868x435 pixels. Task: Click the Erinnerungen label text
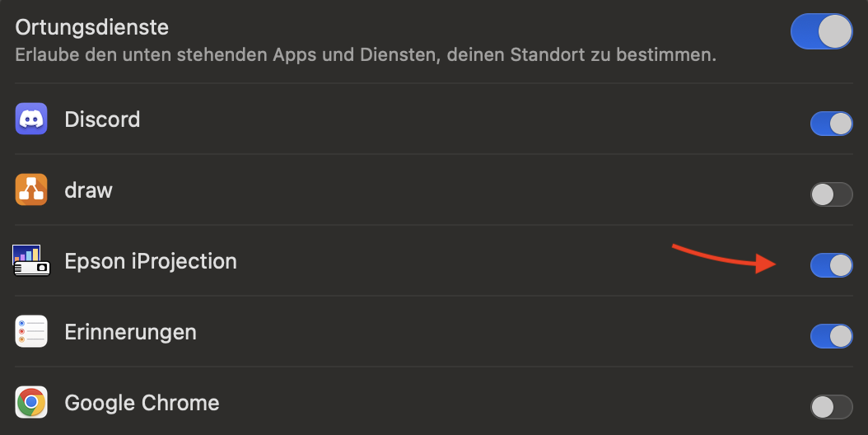[131, 332]
